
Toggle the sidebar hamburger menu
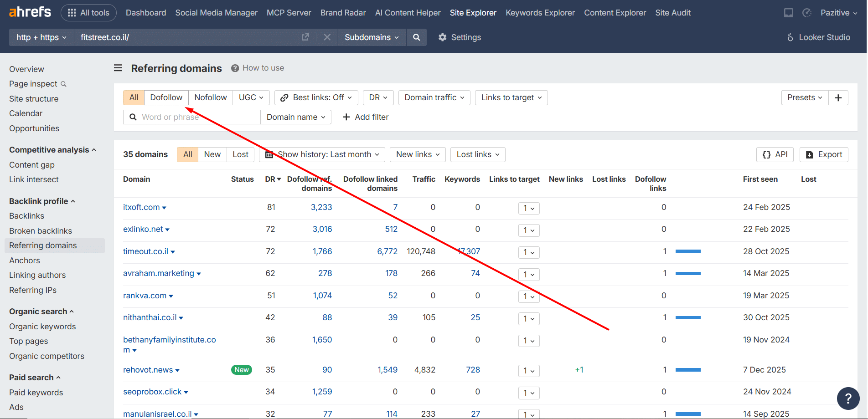(118, 68)
